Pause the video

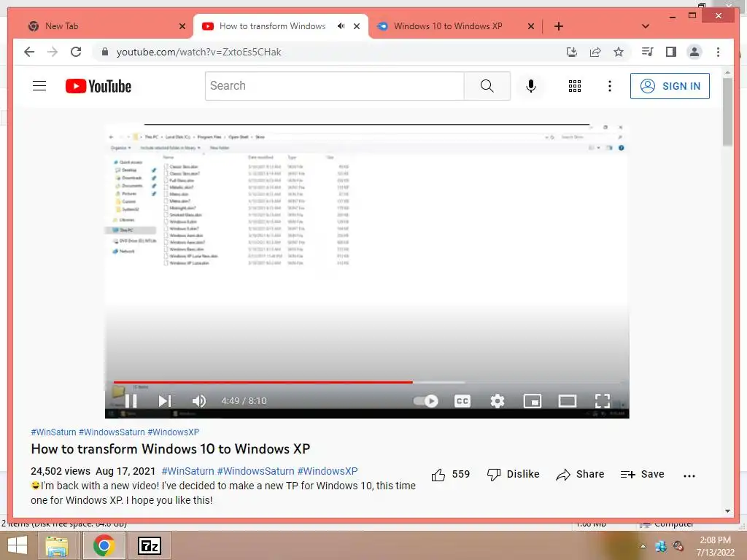pyautogui.click(x=131, y=401)
